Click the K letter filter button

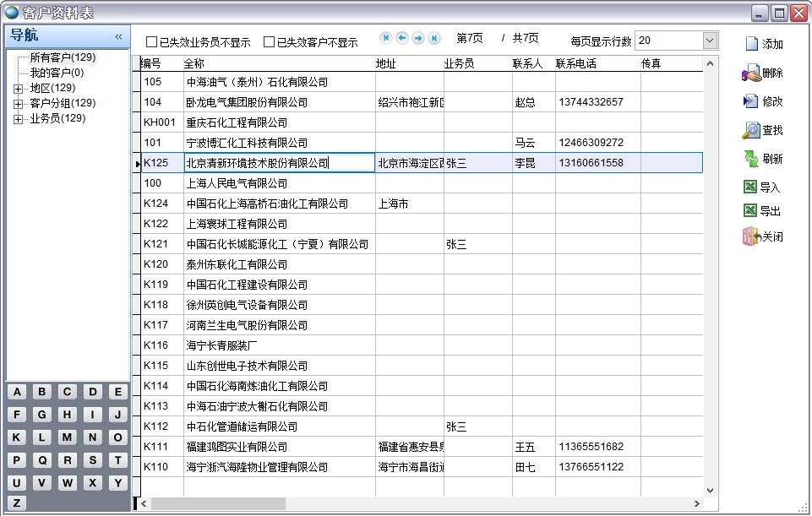point(15,437)
